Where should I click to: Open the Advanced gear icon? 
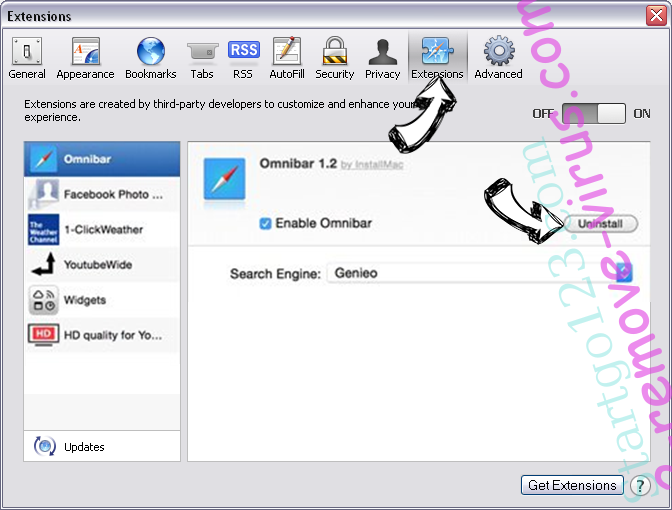pos(498,51)
